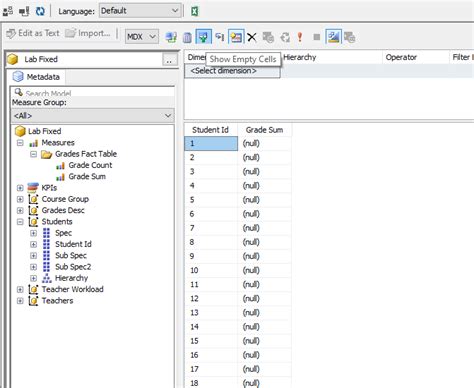This screenshot has height=388, width=474.
Task: Click the last greyed toolbar icon
Action: [349, 37]
